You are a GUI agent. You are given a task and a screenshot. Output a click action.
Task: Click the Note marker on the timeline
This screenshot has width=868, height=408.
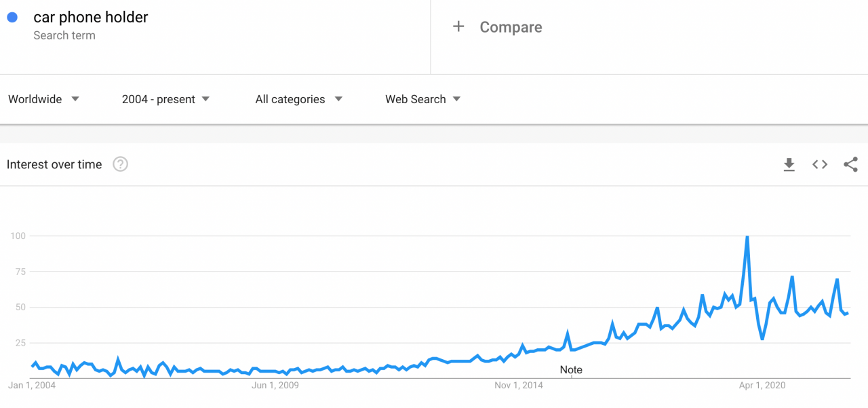tap(571, 370)
